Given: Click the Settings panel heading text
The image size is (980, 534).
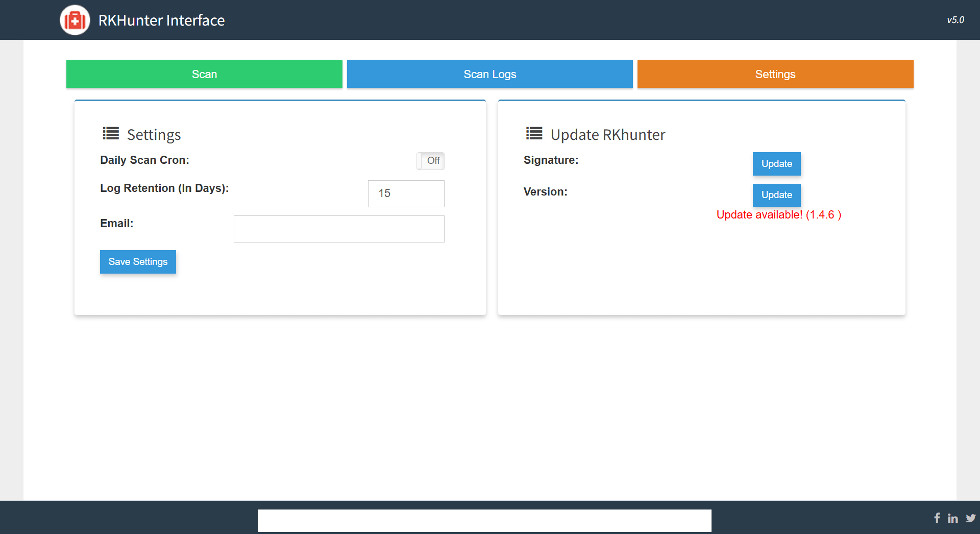Looking at the screenshot, I should click(154, 135).
